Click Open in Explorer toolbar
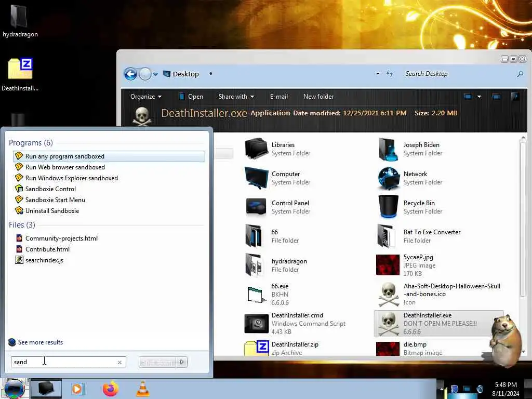This screenshot has width=532, height=399. 191,97
